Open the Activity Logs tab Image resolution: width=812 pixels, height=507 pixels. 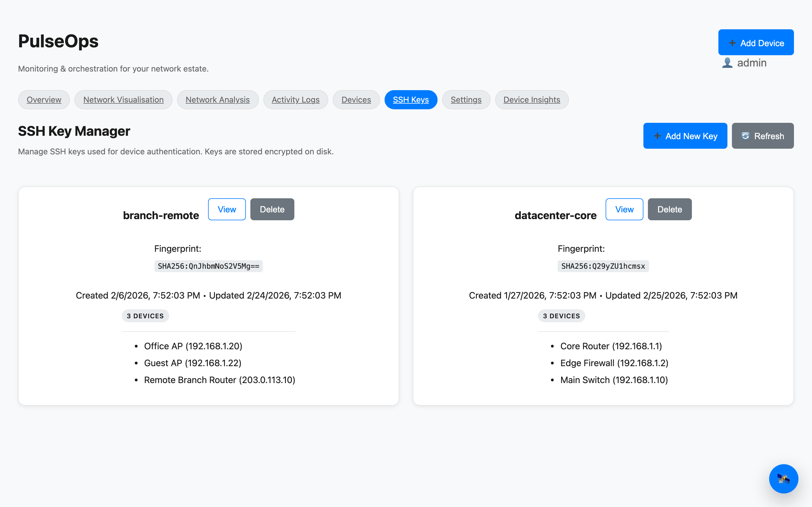[x=295, y=100]
